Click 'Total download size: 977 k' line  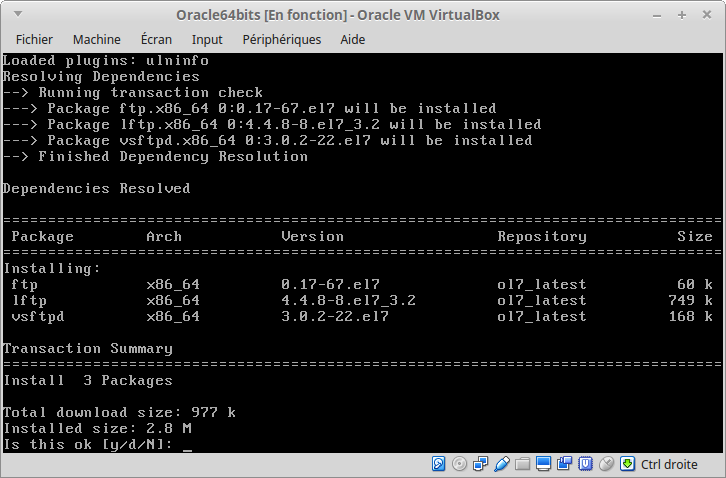119,412
